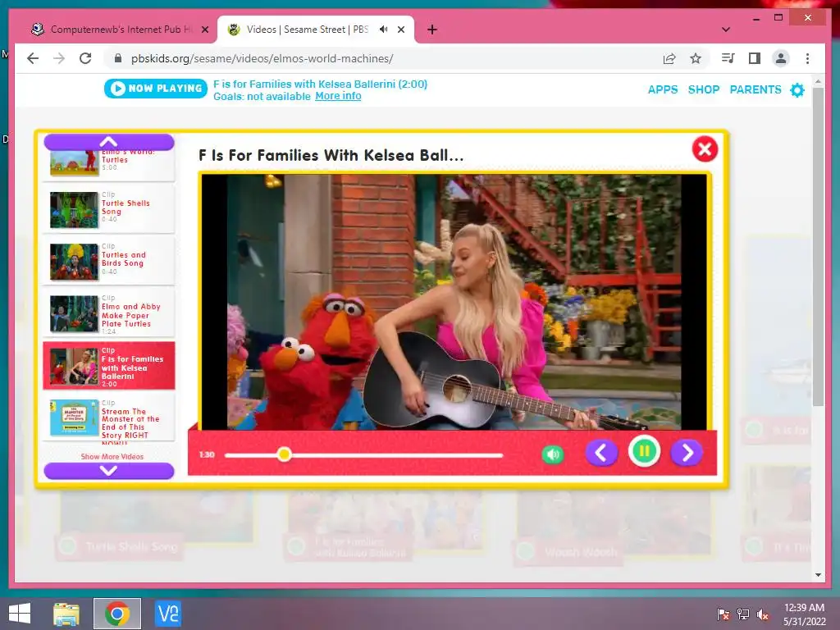Go to previous video with purple arrow

tap(601, 453)
